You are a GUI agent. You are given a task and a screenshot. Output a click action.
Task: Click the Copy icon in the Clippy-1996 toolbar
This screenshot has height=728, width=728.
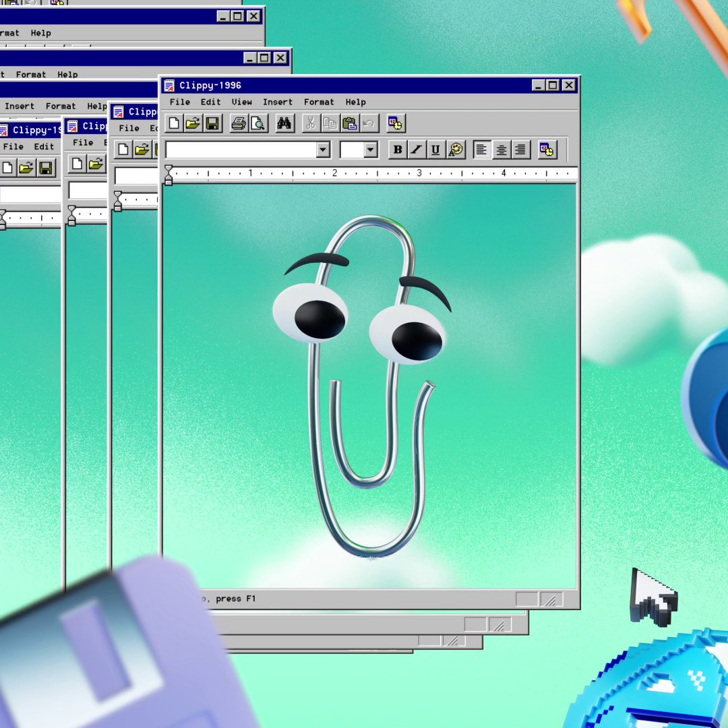pyautogui.click(x=330, y=123)
